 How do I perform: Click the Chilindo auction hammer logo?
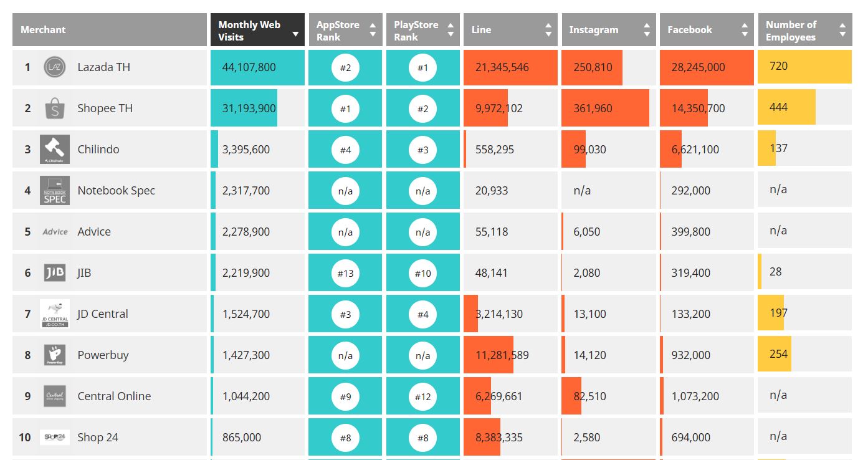coord(55,150)
